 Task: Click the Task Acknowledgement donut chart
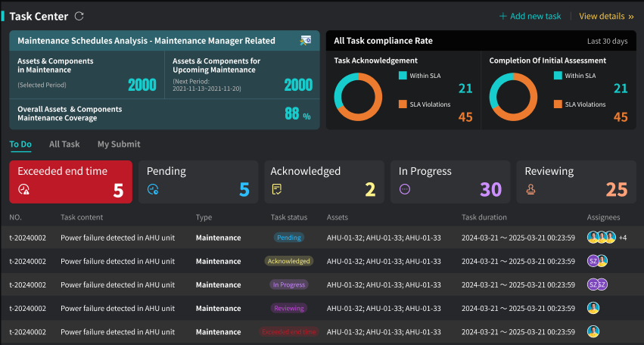360,96
